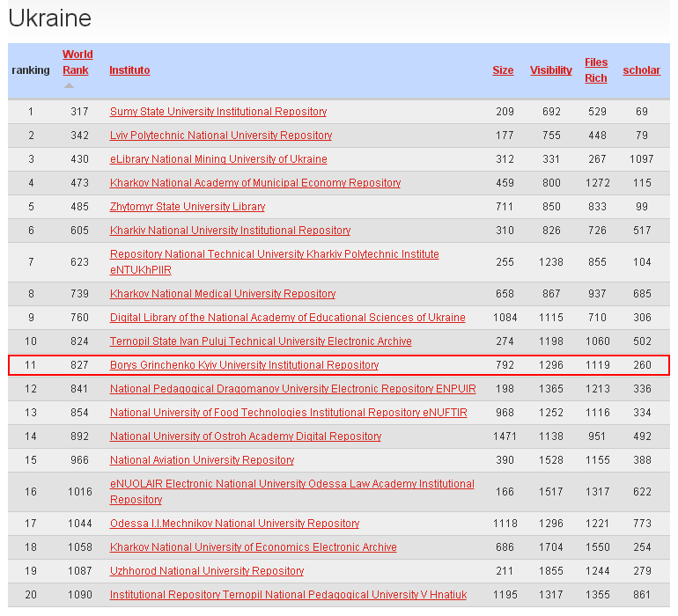Open Lviv Polytechnic National University Repository
678x616 pixels.
[x=221, y=136]
